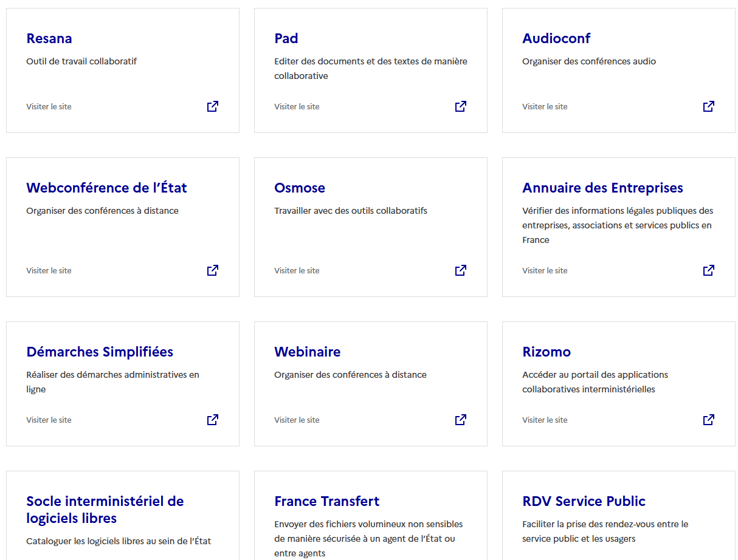The width and height of the screenshot is (738, 560).
Task: Click external link icon on Resana card
Action: (x=213, y=106)
